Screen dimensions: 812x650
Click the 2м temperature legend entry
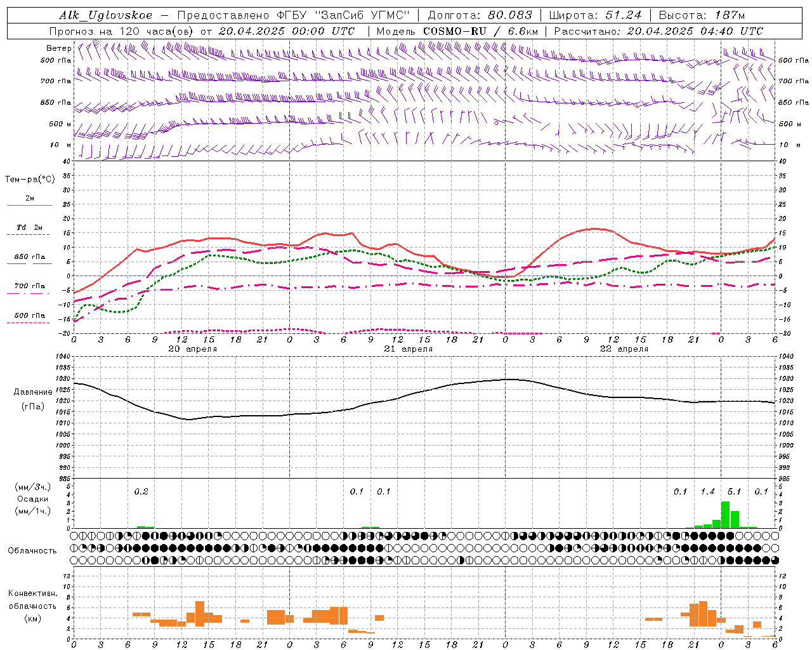pyautogui.click(x=30, y=198)
